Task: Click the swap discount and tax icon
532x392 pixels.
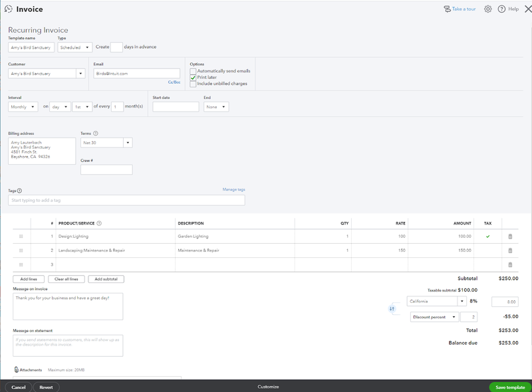Action: click(x=392, y=308)
